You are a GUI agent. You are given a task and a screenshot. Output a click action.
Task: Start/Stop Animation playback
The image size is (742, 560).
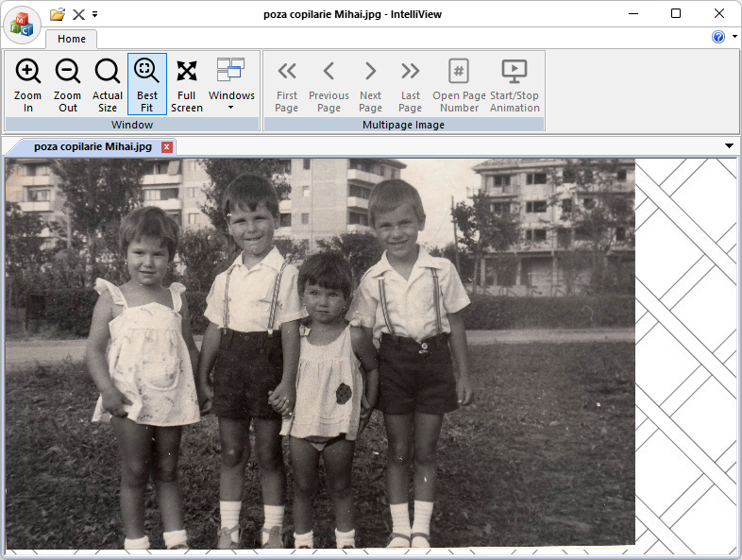pyautogui.click(x=514, y=85)
